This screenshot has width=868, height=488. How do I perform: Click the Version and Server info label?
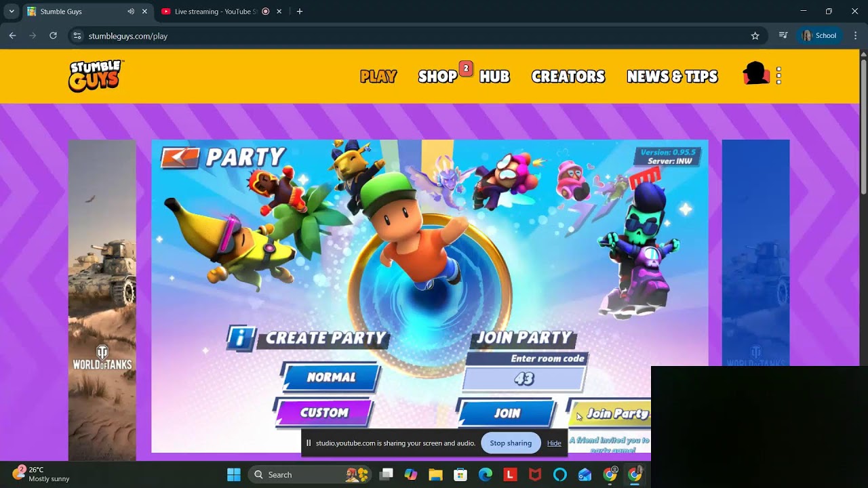(x=668, y=157)
